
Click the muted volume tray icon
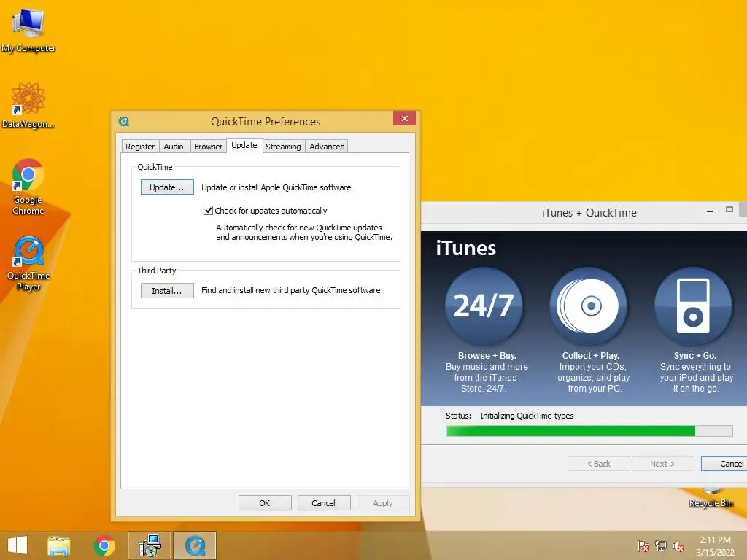[678, 546]
